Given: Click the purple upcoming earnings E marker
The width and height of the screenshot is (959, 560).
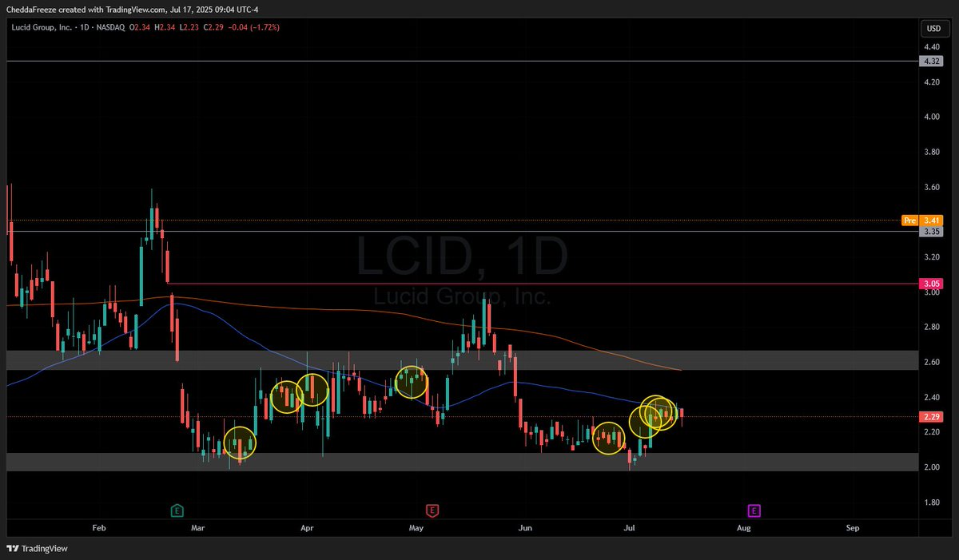Looking at the screenshot, I should click(x=754, y=510).
